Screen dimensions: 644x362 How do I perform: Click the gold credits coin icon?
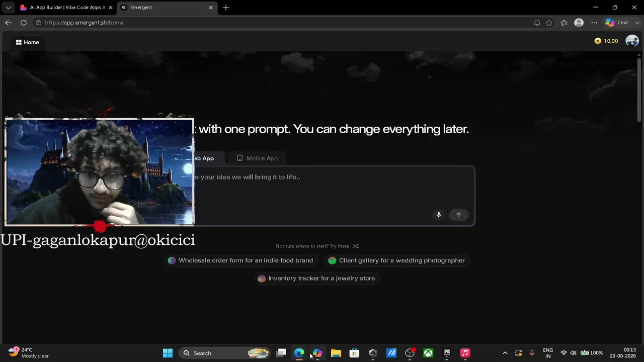point(598,41)
